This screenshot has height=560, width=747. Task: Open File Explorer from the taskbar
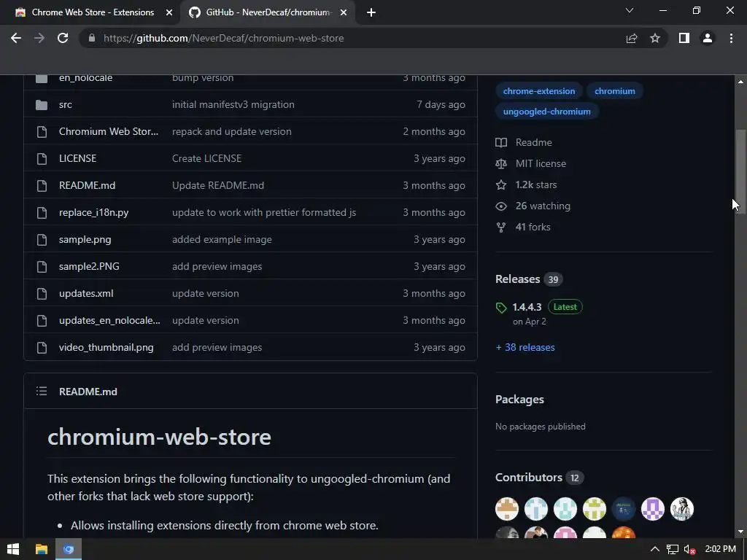point(42,550)
